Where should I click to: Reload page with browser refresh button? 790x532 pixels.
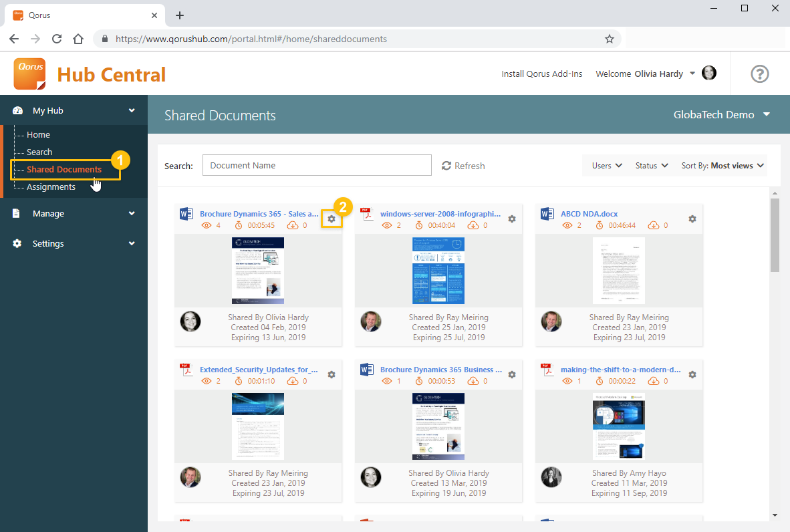[x=57, y=39]
